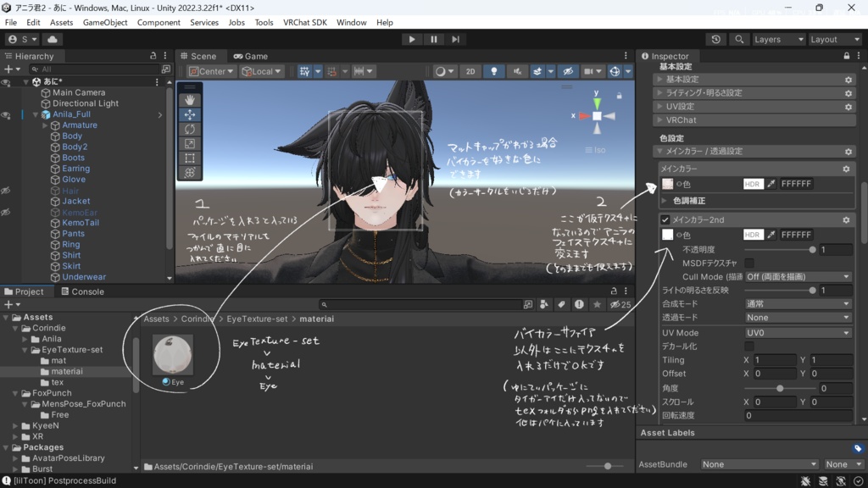Select the Scale tool
This screenshot has width=868, height=488.
pyautogui.click(x=188, y=142)
